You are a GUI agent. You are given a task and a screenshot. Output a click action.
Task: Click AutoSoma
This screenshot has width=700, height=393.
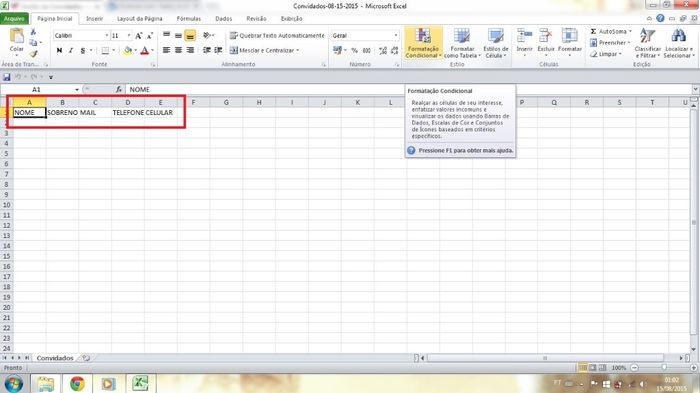[x=611, y=31]
